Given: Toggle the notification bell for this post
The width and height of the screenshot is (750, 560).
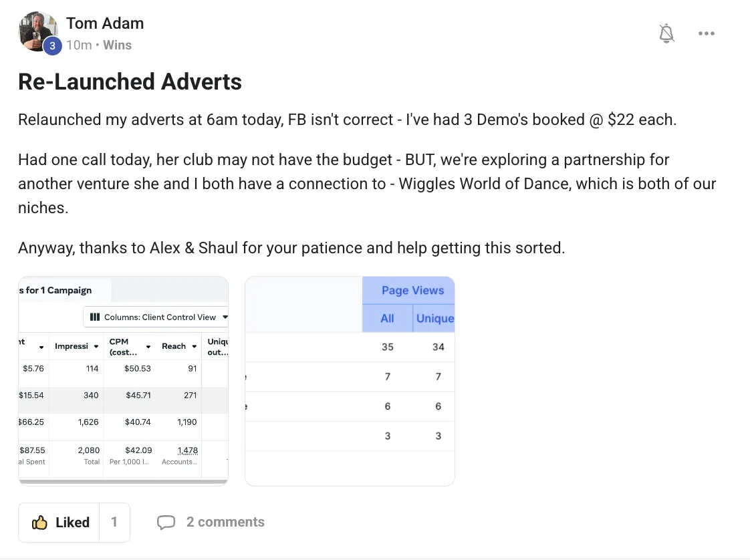Looking at the screenshot, I should [666, 33].
